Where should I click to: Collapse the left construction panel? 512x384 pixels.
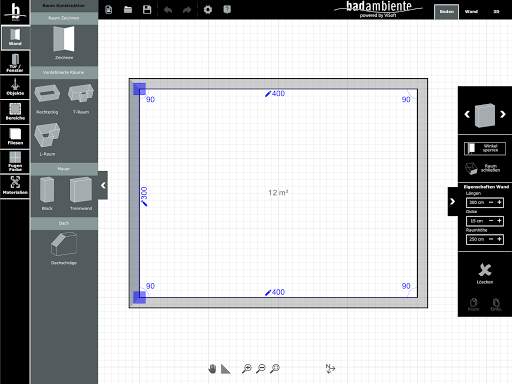pos(103,185)
